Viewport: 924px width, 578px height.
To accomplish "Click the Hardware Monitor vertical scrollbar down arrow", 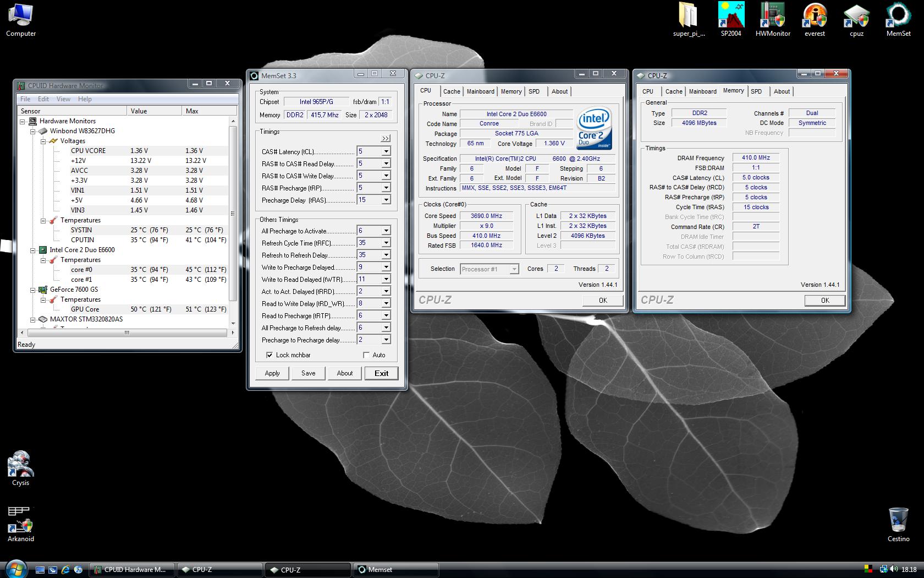I will pyautogui.click(x=233, y=324).
